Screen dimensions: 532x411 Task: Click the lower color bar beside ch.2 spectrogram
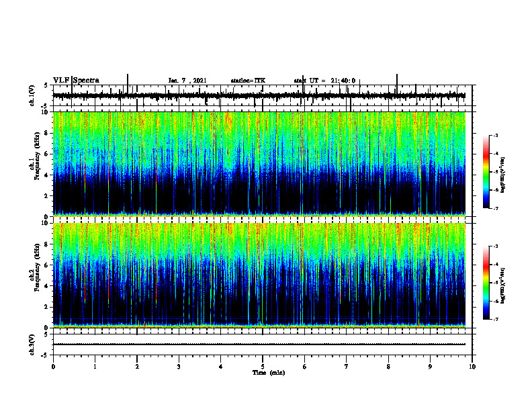(486, 283)
